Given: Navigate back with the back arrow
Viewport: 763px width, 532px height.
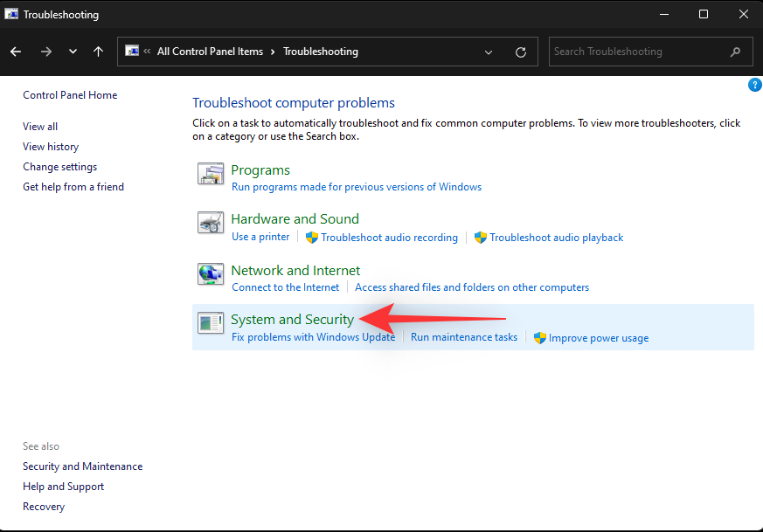Looking at the screenshot, I should 17,52.
